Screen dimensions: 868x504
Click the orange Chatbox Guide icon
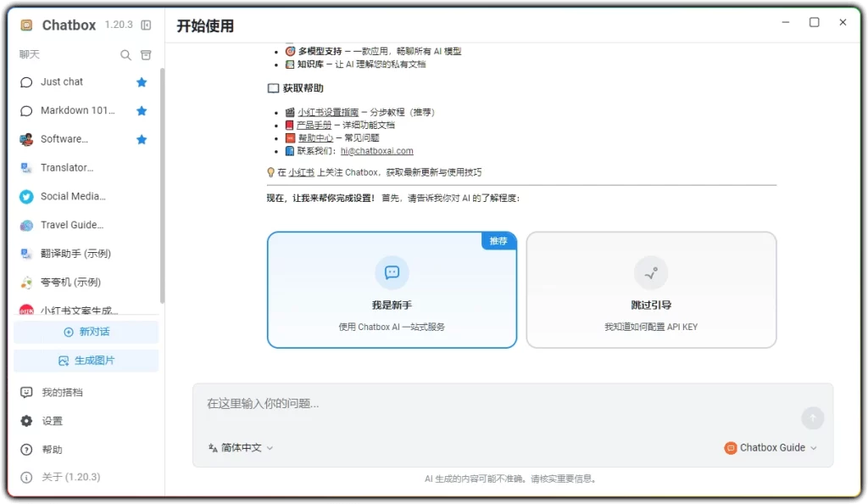[730, 448]
